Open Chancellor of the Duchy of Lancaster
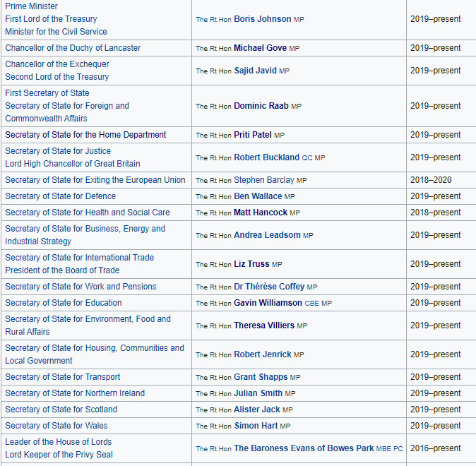The height and width of the screenshot is (466, 476). pyautogui.click(x=73, y=48)
